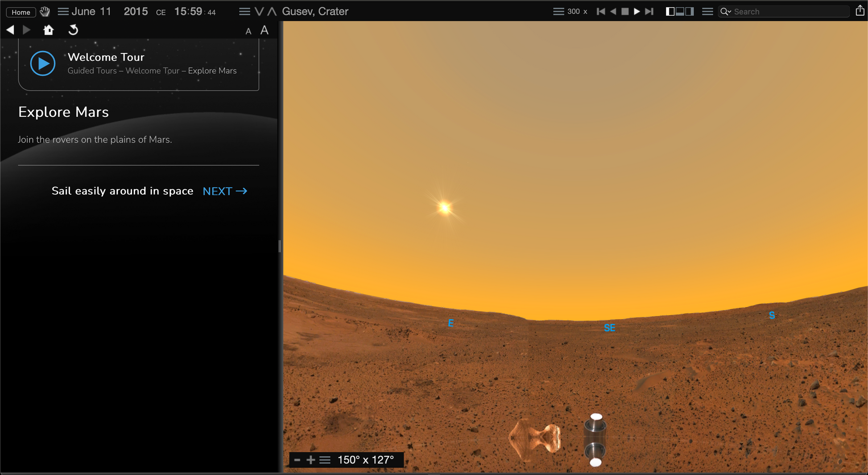The width and height of the screenshot is (868, 475).
Task: Click the panel reload arrow icon
Action: [x=73, y=30]
